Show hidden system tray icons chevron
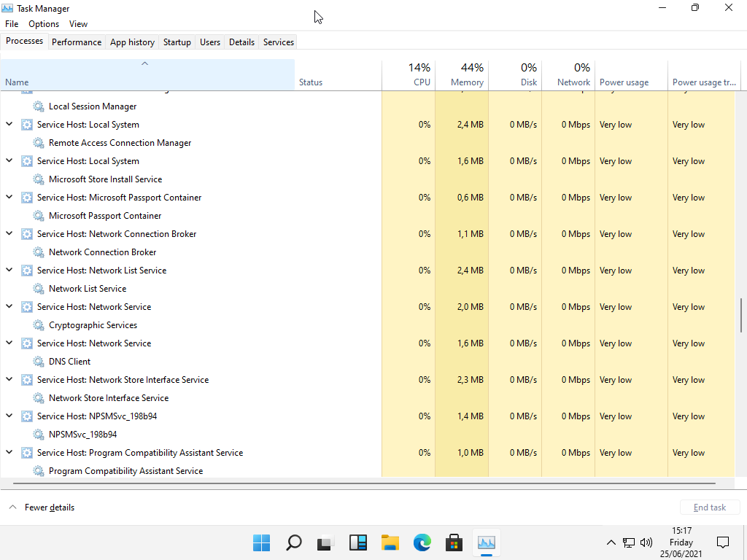Image resolution: width=747 pixels, height=560 pixels. [611, 542]
